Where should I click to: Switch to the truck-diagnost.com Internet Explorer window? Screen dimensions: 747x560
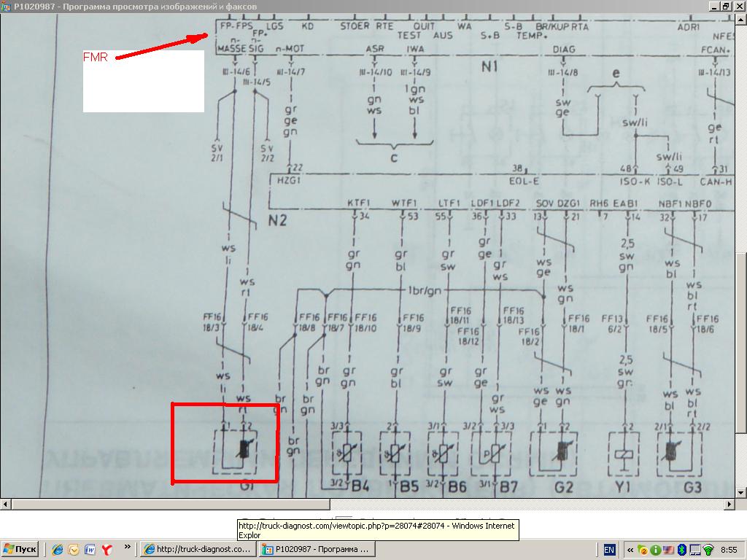pos(198,550)
